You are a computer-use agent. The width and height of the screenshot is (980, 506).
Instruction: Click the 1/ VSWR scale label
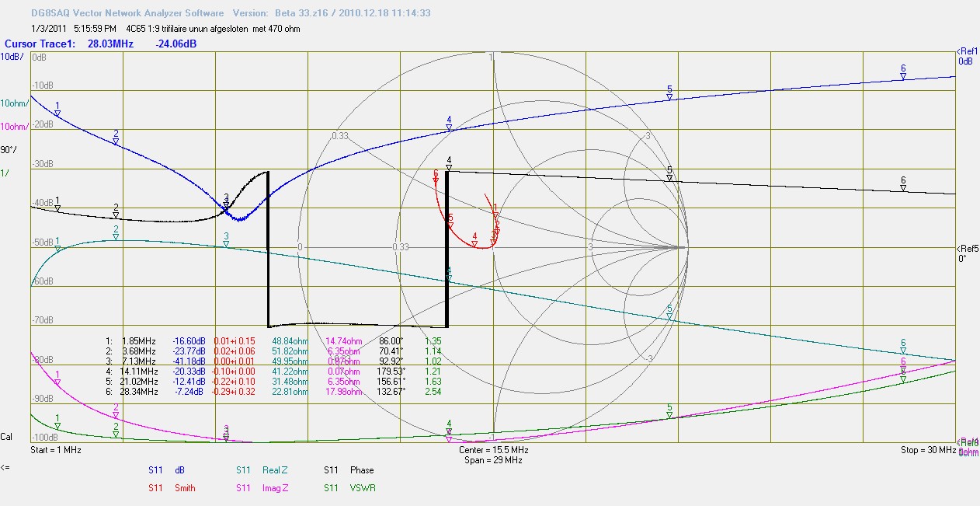point(5,173)
